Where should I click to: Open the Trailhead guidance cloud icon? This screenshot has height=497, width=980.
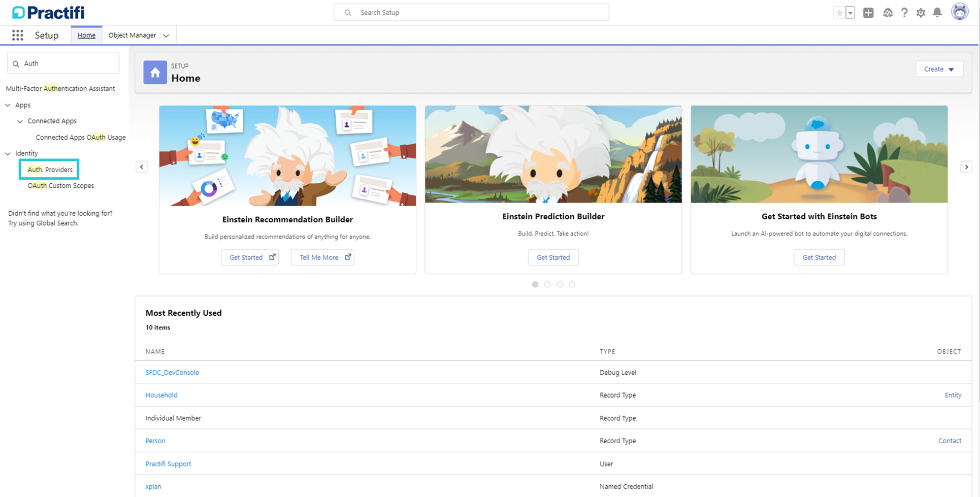pos(888,13)
